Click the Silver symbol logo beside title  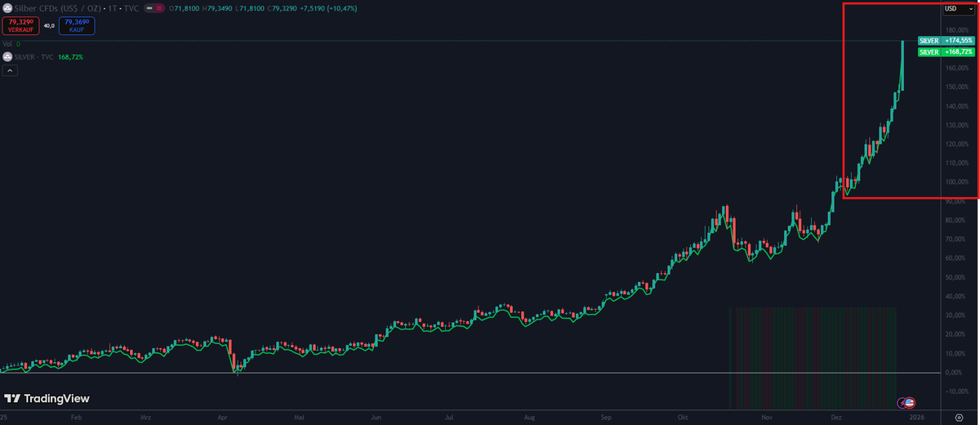pyautogui.click(x=7, y=8)
